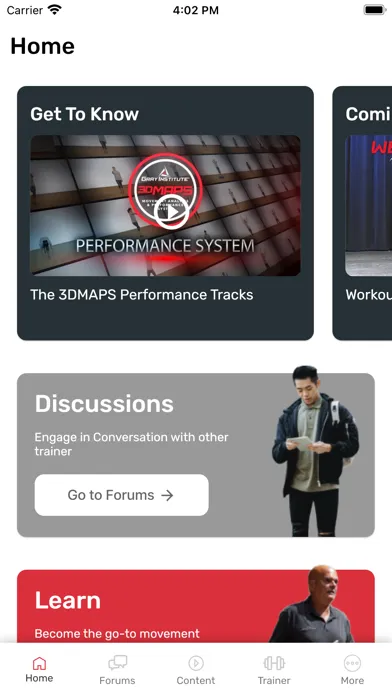This screenshot has height=696, width=392.
Task: Tap the man photo in Learn card
Action: (x=313, y=604)
